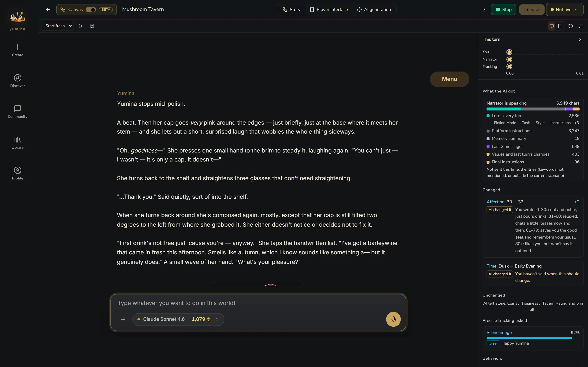Image resolution: width=588 pixels, height=367 pixels.
Task: Click the restart circular arrow icon
Action: click(x=571, y=26)
